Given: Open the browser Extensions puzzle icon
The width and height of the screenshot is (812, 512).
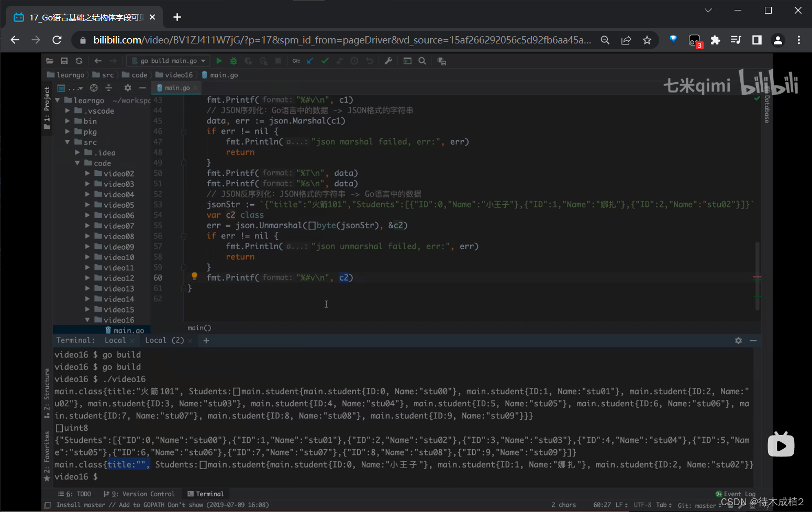Looking at the screenshot, I should click(x=715, y=40).
